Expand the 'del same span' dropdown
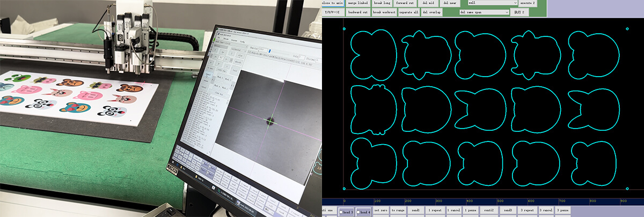Viewport: 644px width, 217px height. point(484,12)
